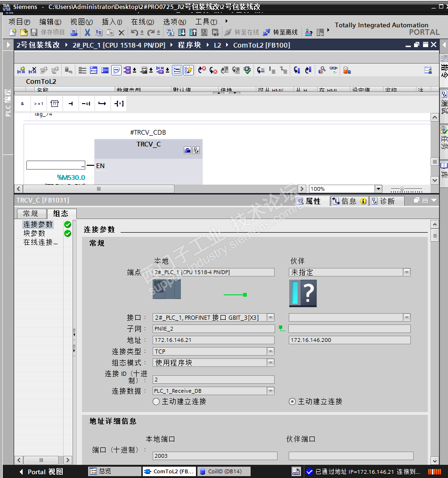
Task: Click the partner port input field
Action: tap(351, 456)
